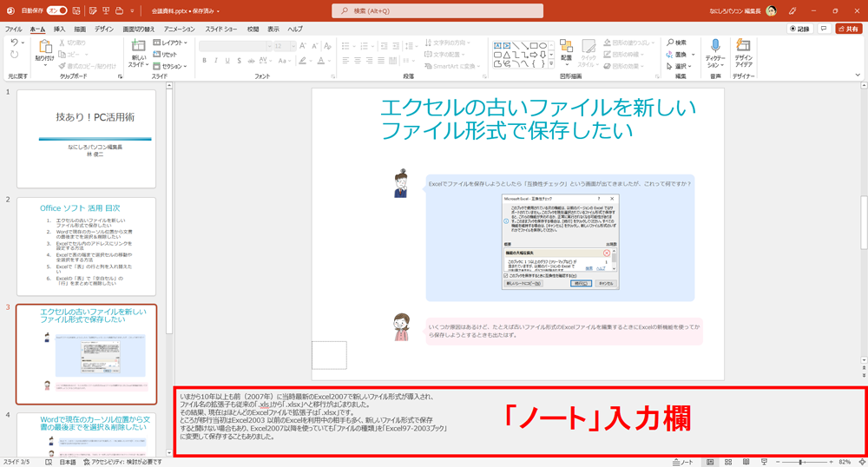Toggle the ノート notes pane button
868x467 pixels.
(x=682, y=462)
